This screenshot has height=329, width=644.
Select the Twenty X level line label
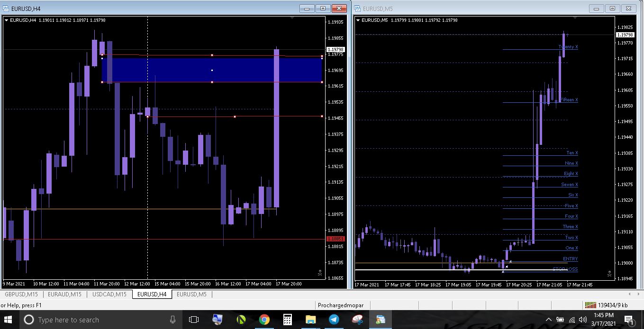tap(568, 47)
